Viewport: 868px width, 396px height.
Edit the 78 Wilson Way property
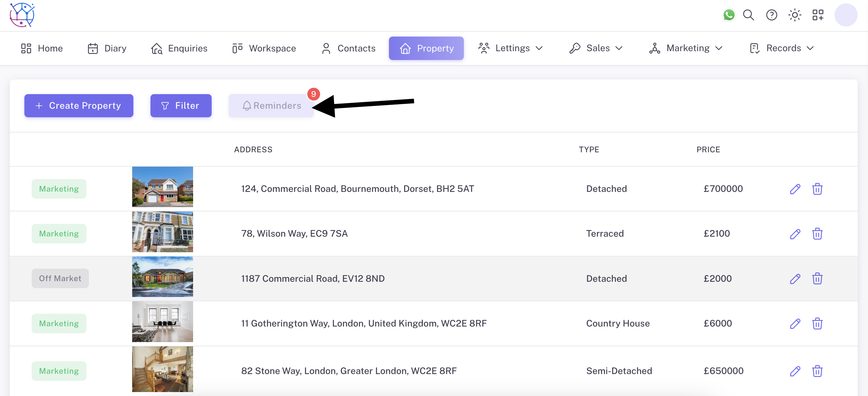click(795, 234)
